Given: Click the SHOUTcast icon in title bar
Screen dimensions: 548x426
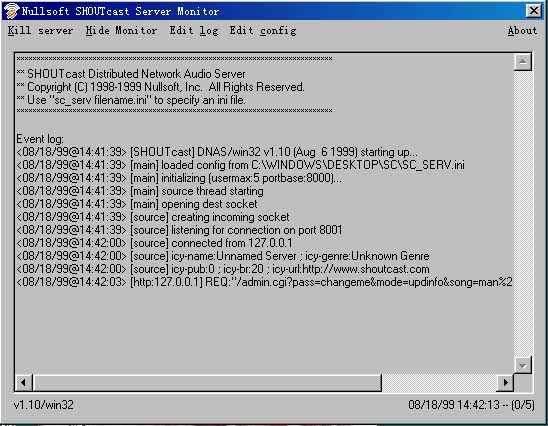Looking at the screenshot, I should 11,11.
